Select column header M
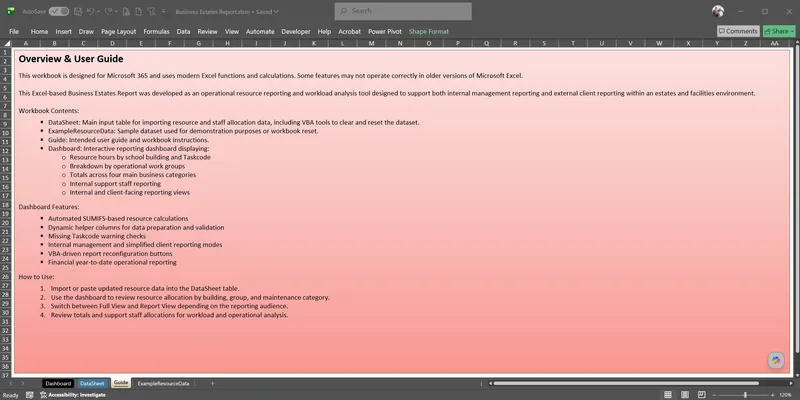This screenshot has height=400, width=800. [x=371, y=43]
